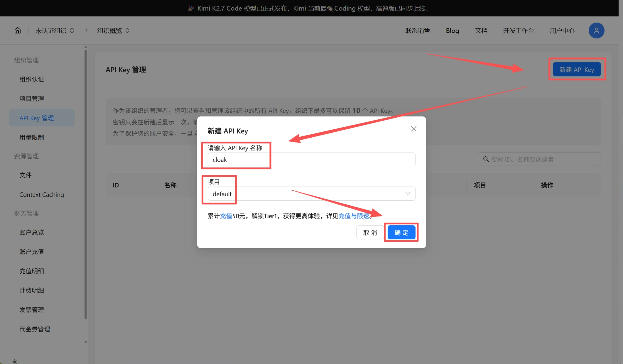Image resolution: width=623 pixels, height=364 pixels.
Task: Click the 名称 column header
Action: [170, 185]
